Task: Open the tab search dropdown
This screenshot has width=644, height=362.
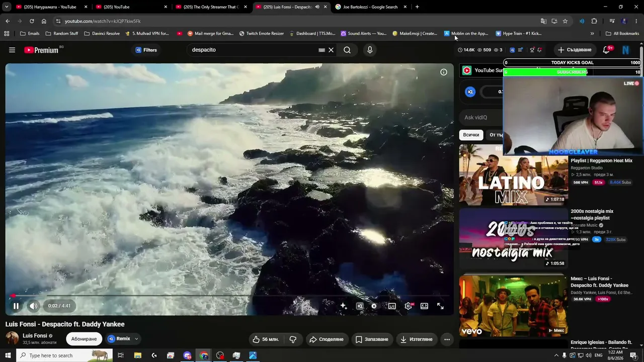Action: click(6, 7)
